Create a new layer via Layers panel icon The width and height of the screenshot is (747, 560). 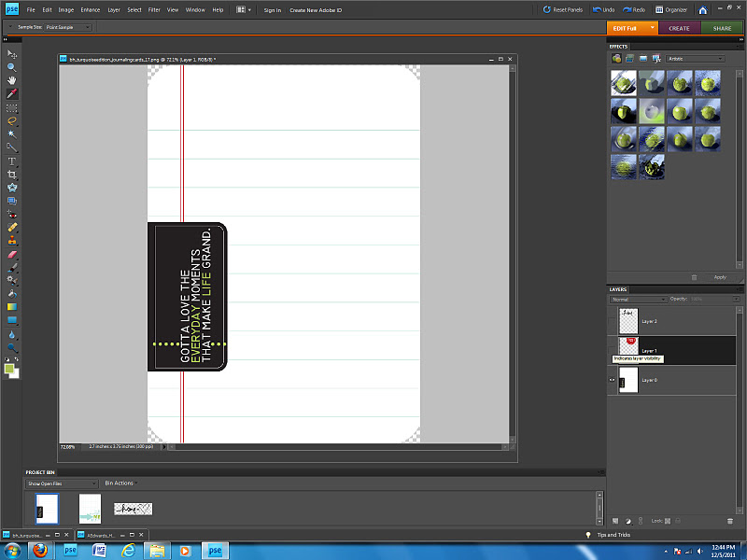(615, 521)
